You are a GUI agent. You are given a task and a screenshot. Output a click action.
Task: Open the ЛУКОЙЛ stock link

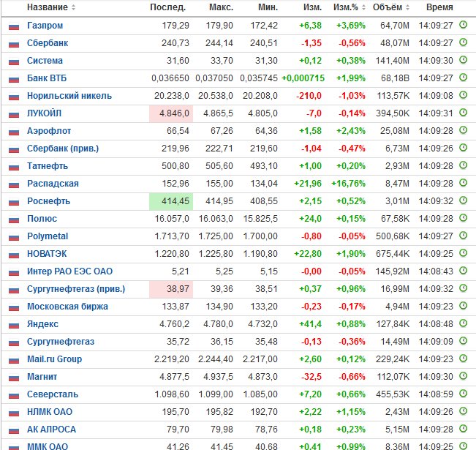(45, 113)
